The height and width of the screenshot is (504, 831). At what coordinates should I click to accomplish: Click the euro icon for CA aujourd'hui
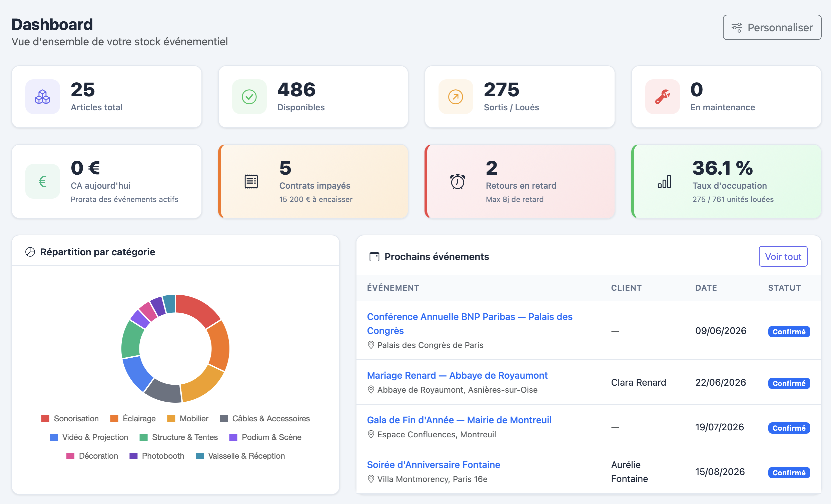click(42, 181)
